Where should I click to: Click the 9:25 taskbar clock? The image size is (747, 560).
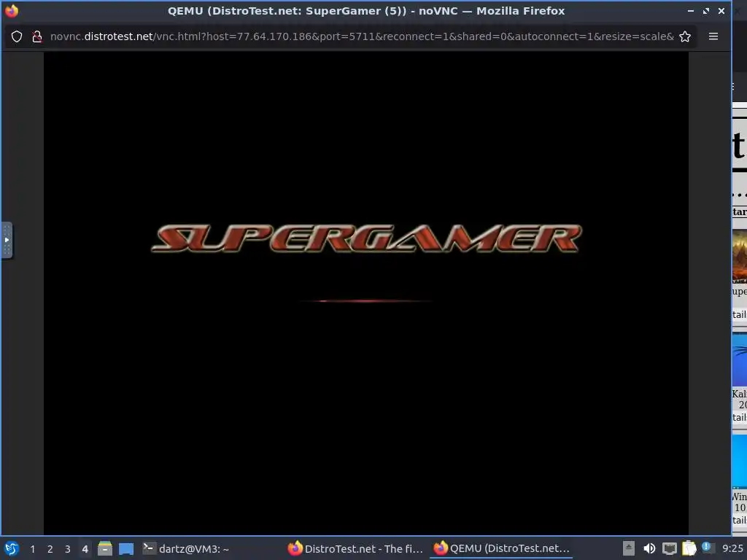[x=732, y=548]
